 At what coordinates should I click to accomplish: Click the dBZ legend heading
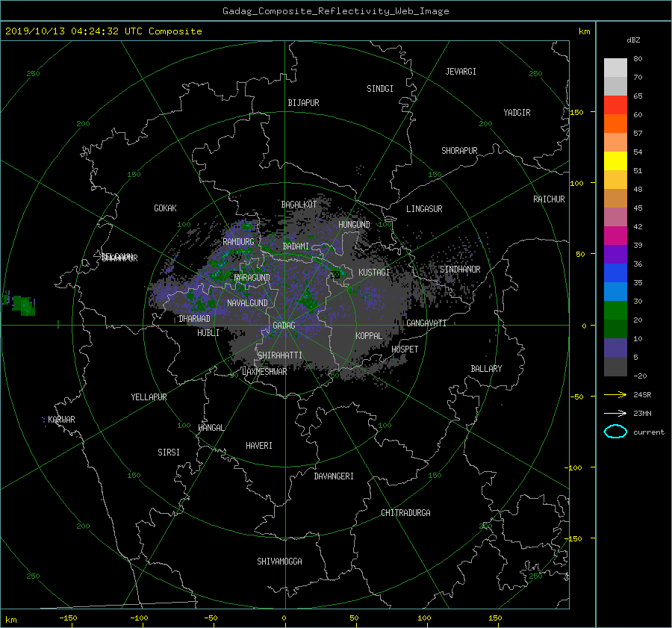[x=633, y=40]
